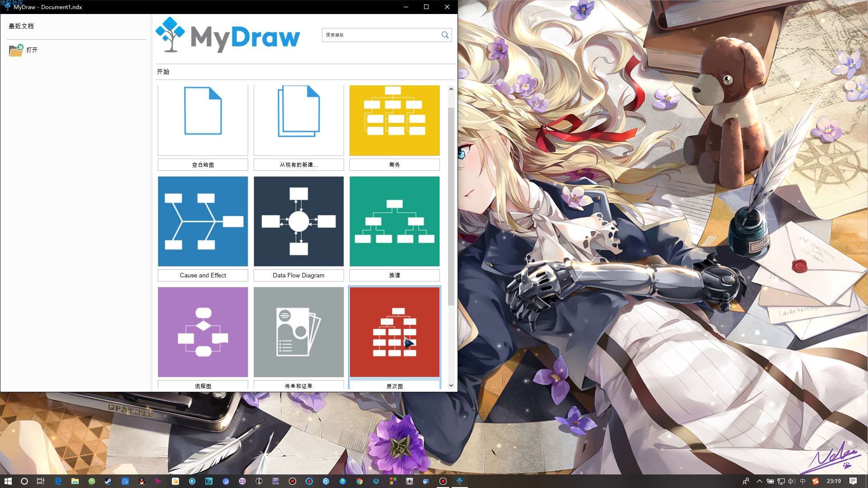Click the 族谱 label button
Viewport: 868px width, 488px height.
pos(395,275)
